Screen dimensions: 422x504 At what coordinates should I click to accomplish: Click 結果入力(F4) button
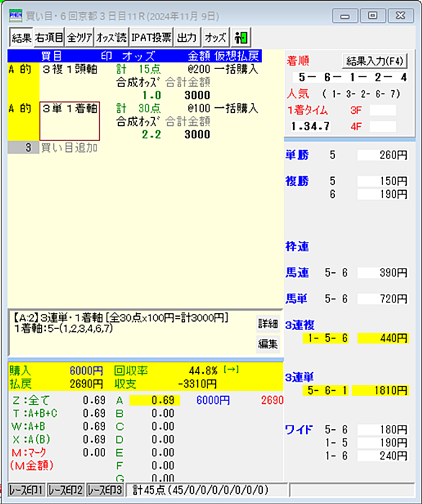click(x=374, y=60)
